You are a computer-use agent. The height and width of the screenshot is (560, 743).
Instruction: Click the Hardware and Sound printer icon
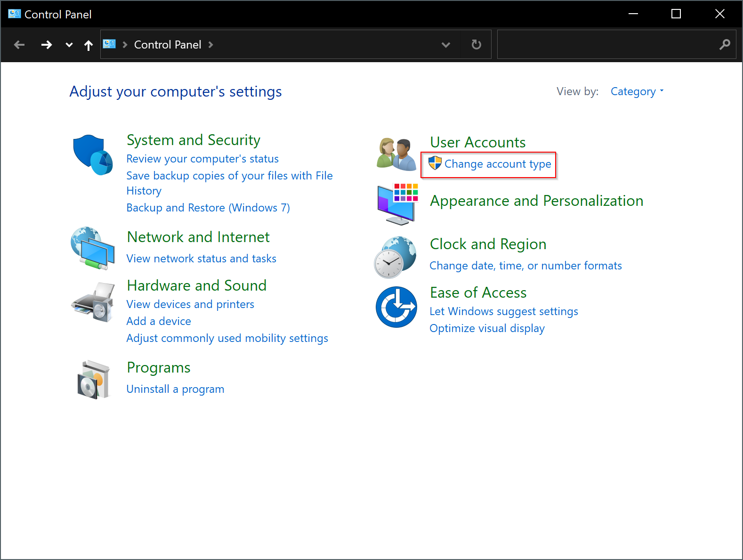(93, 302)
